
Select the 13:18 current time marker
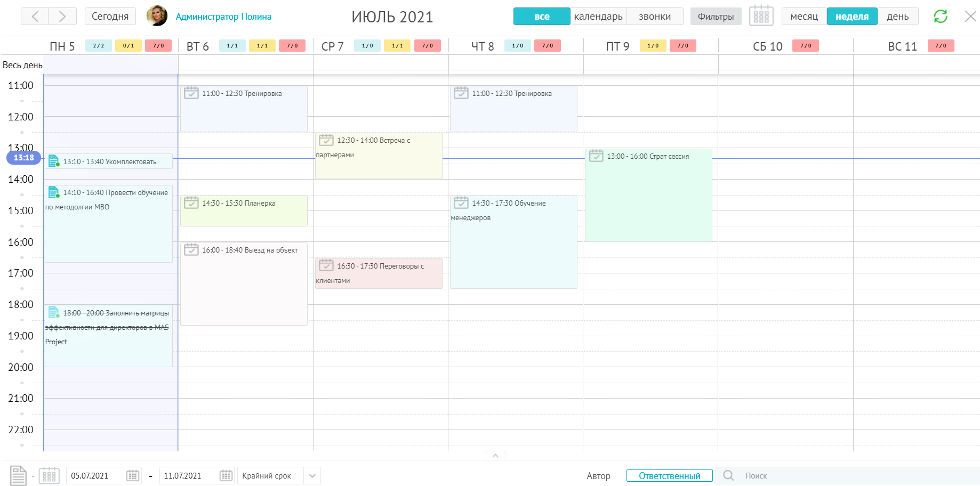23,158
